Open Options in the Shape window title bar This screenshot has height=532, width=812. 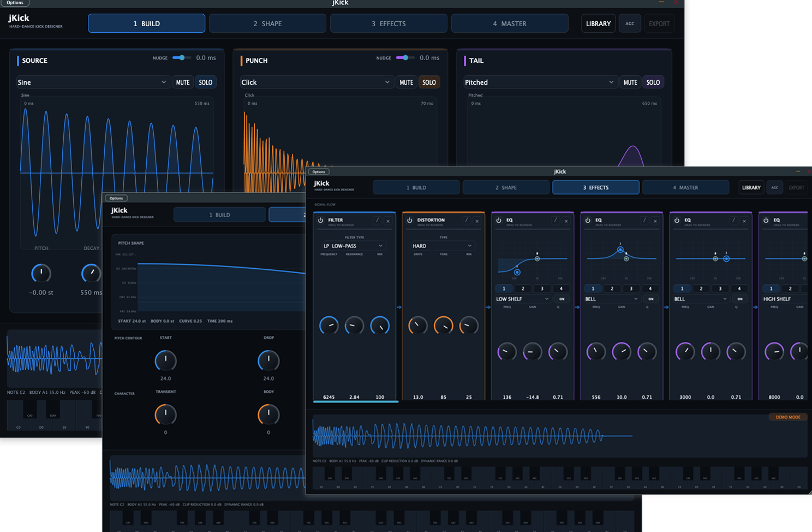click(x=116, y=198)
